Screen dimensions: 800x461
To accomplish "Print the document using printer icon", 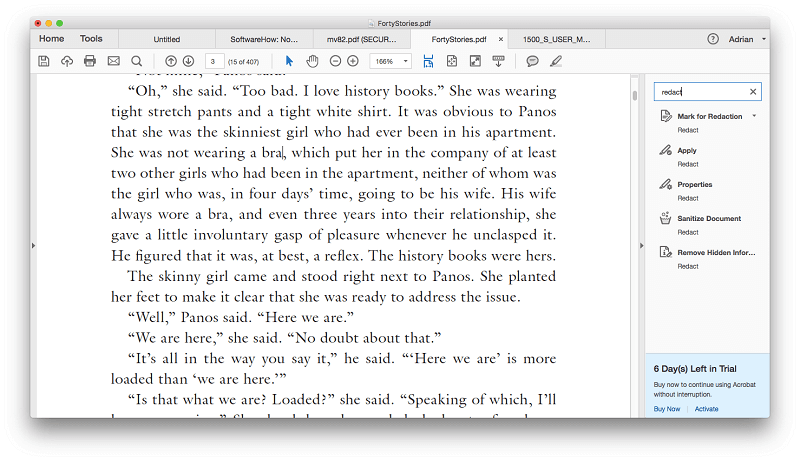I will [90, 61].
